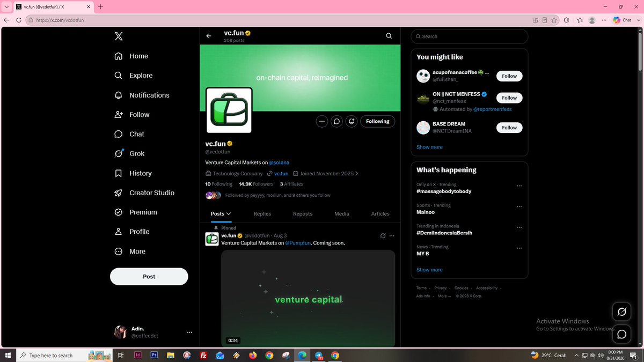
Task: Open Photoshop from Windows taskbar
Action: click(x=154, y=355)
